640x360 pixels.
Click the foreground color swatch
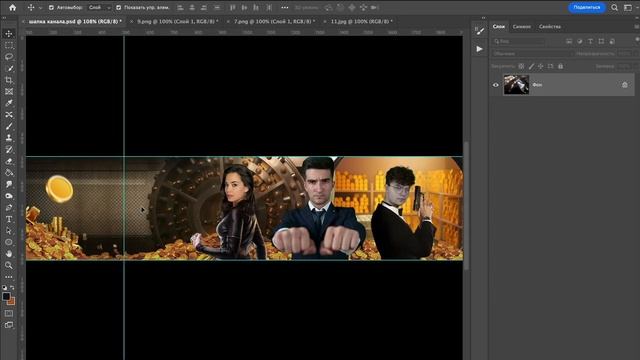click(6, 296)
